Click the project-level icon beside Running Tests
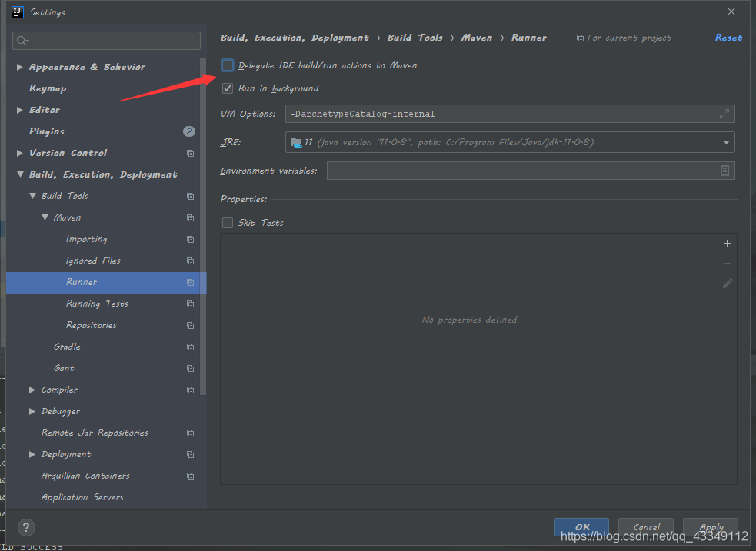The width and height of the screenshot is (756, 551). pos(191,304)
